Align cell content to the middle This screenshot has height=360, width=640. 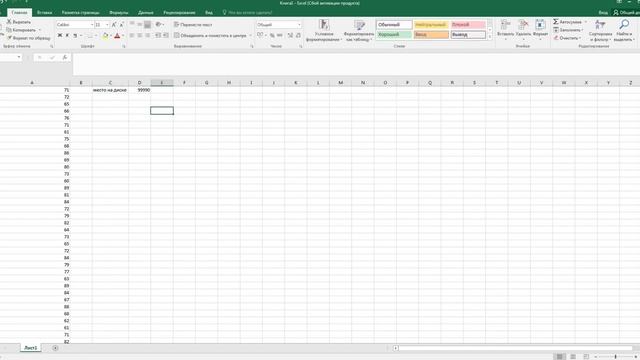140,24
